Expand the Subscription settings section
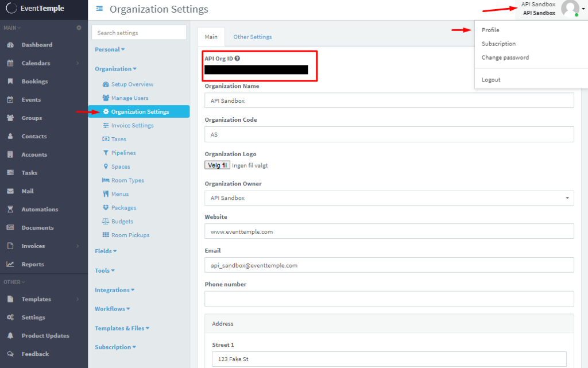588x368 pixels. (x=115, y=347)
